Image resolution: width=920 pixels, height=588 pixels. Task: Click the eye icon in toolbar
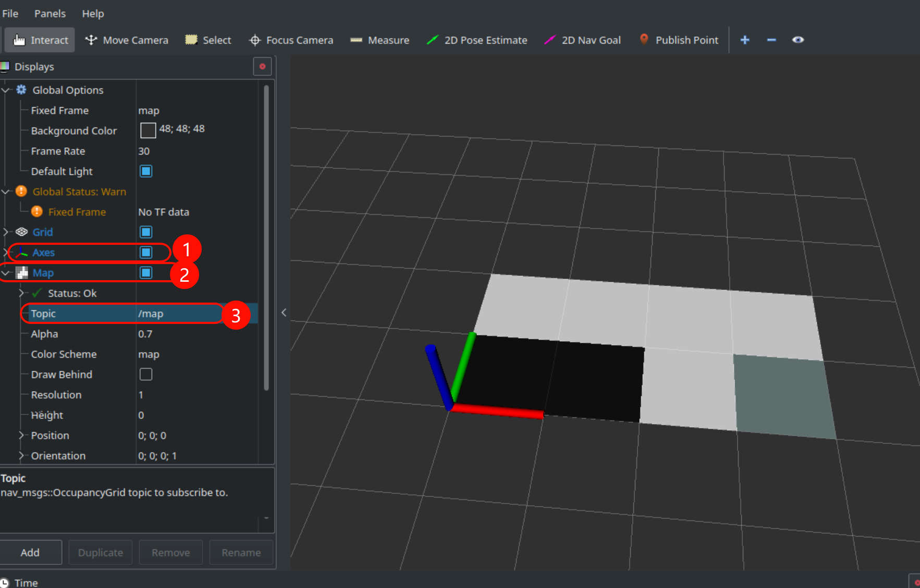tap(798, 40)
